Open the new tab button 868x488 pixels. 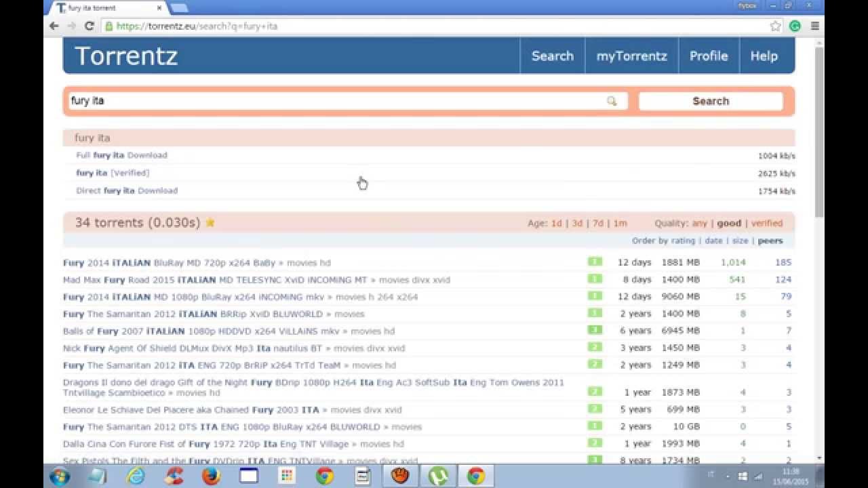(x=179, y=8)
